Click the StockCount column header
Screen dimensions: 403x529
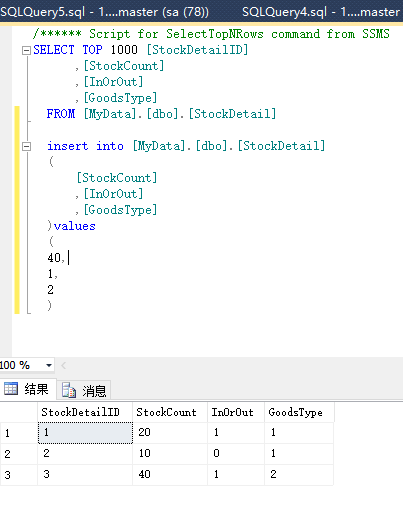point(170,412)
